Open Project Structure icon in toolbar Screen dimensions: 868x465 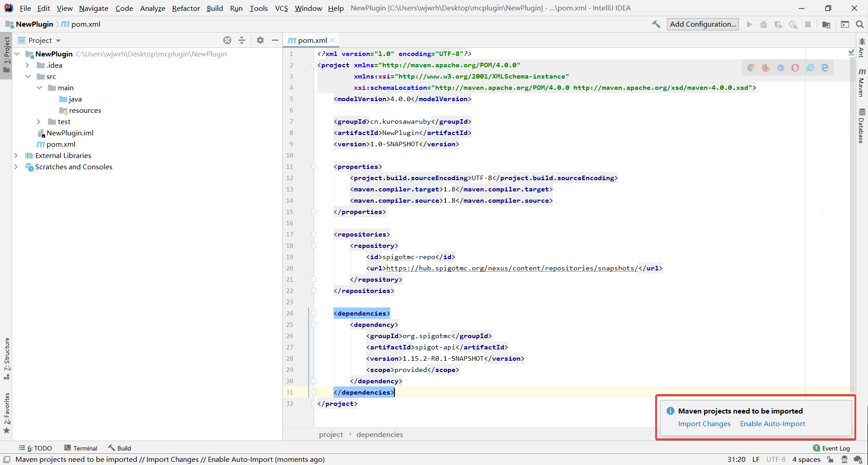826,24
